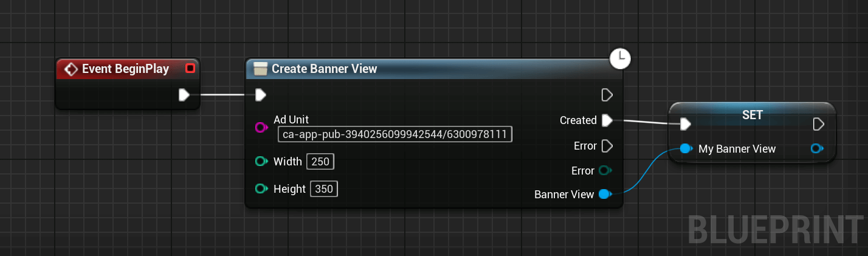The width and height of the screenshot is (868, 256).
Task: Click the Error execution output pin
Action: click(x=607, y=146)
